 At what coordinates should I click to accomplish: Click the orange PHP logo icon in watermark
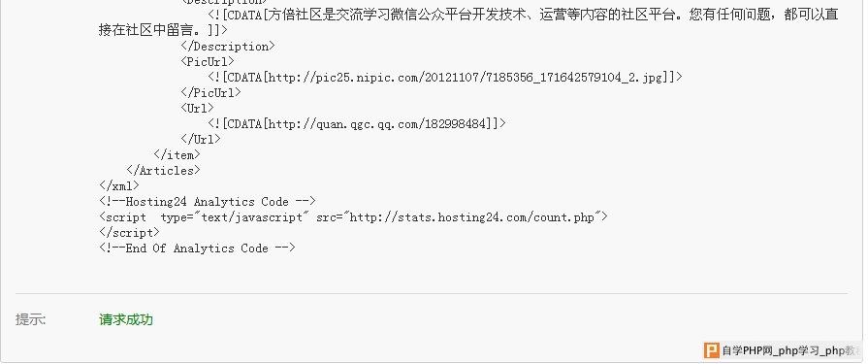point(711,350)
